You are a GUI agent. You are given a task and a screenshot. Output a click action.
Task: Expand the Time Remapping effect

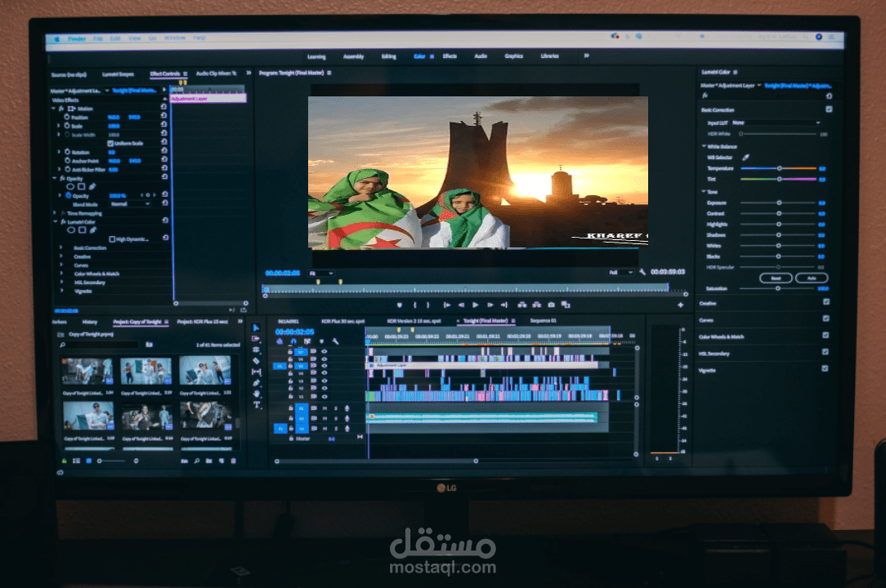point(55,213)
